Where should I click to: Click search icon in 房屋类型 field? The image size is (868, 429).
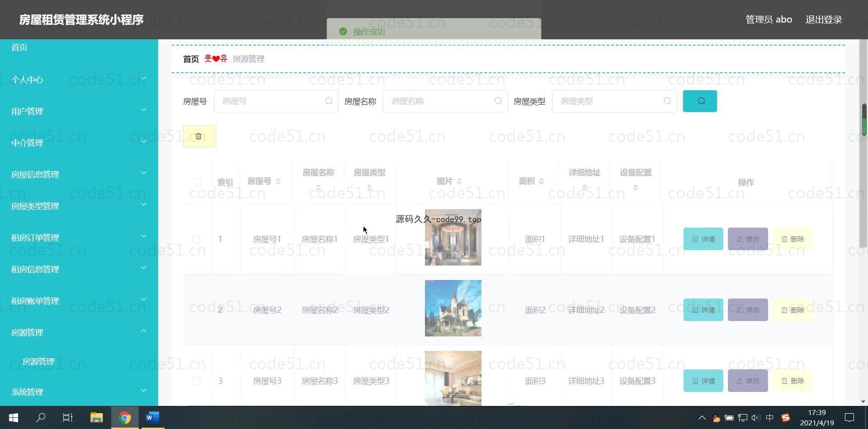(667, 101)
